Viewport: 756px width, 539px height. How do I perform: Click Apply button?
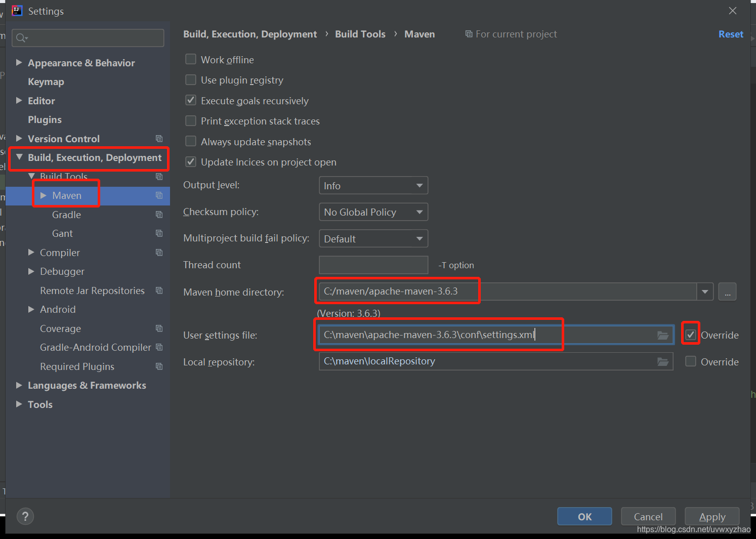pos(712,516)
